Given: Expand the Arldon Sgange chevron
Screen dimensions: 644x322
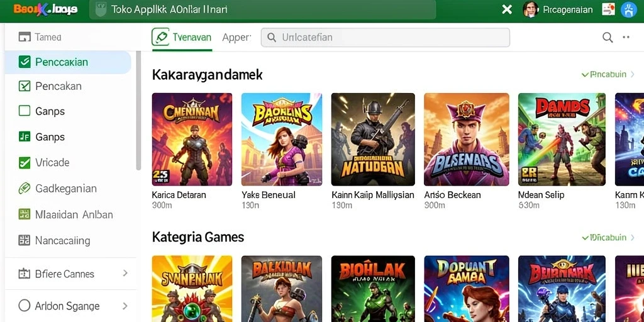Looking at the screenshot, I should (x=125, y=306).
